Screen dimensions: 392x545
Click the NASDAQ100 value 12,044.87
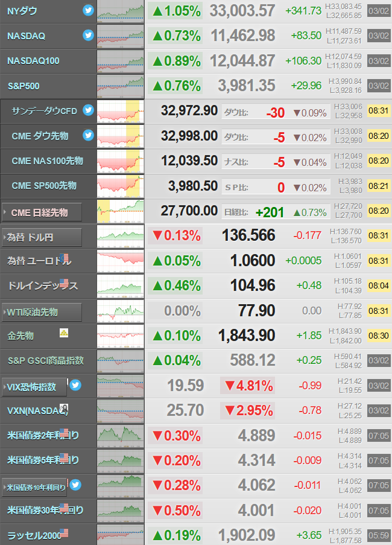tap(242, 61)
